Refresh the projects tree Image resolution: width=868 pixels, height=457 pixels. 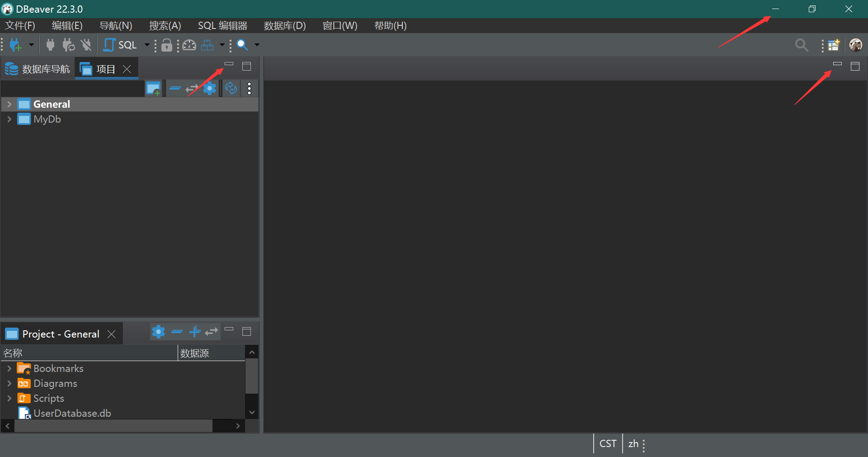click(x=231, y=88)
